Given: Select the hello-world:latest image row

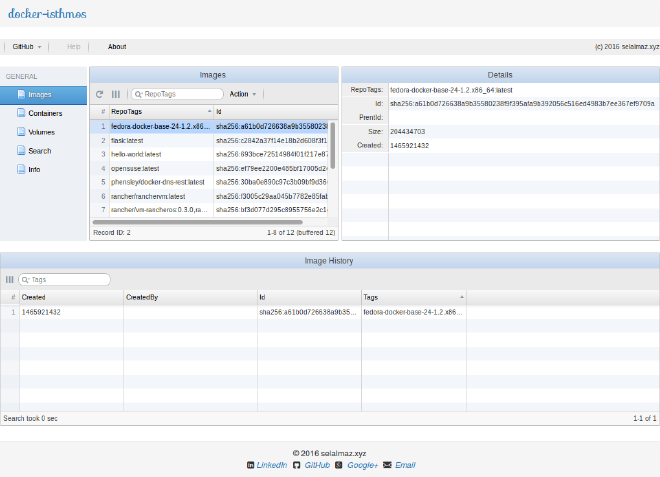Looking at the screenshot, I should pos(209,155).
